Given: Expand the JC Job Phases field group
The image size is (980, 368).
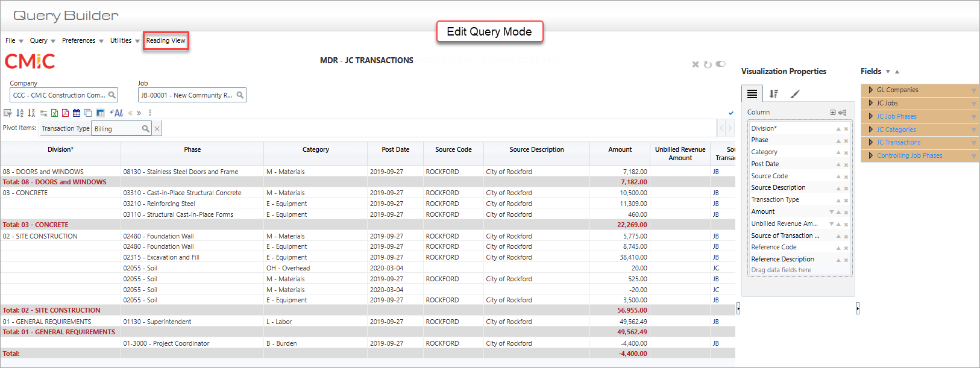Looking at the screenshot, I should 870,116.
